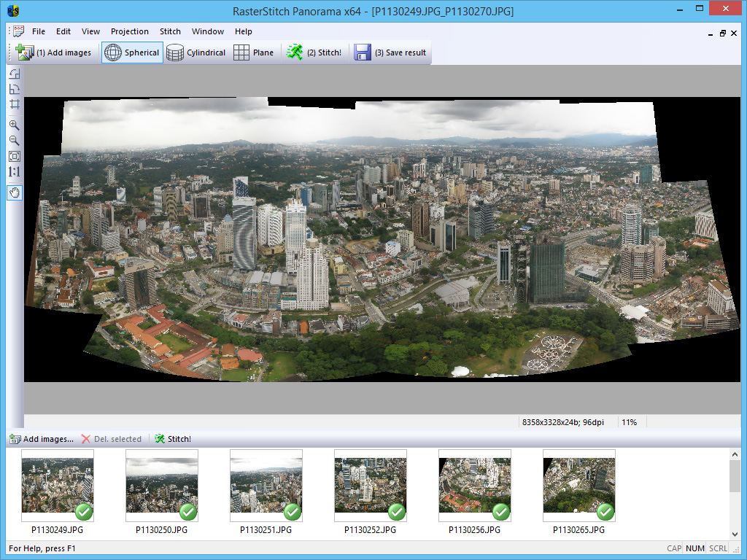Open the Projection menu
The height and width of the screenshot is (560, 747).
click(x=129, y=31)
